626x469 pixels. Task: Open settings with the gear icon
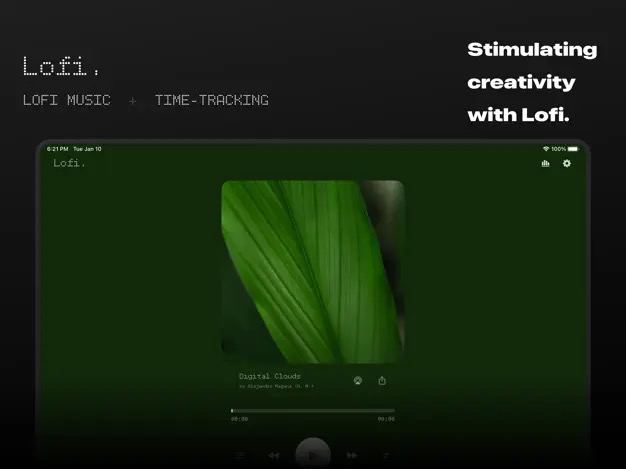click(x=567, y=163)
